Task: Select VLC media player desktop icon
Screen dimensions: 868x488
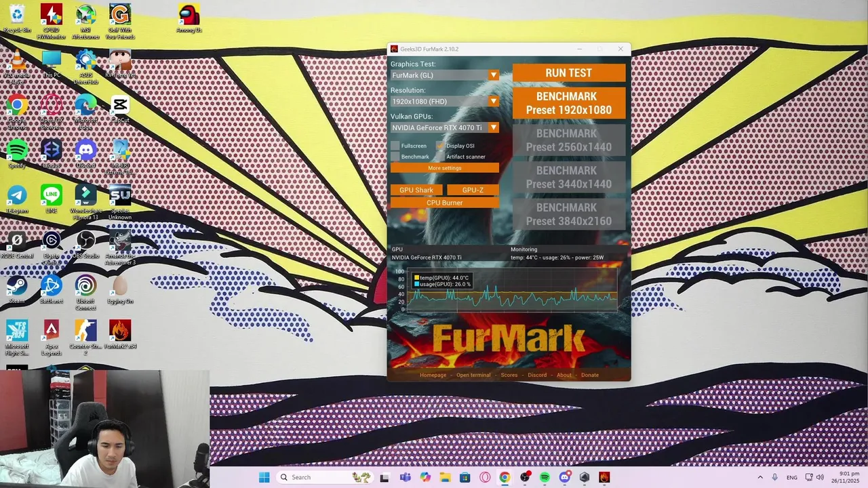Action: [x=17, y=67]
